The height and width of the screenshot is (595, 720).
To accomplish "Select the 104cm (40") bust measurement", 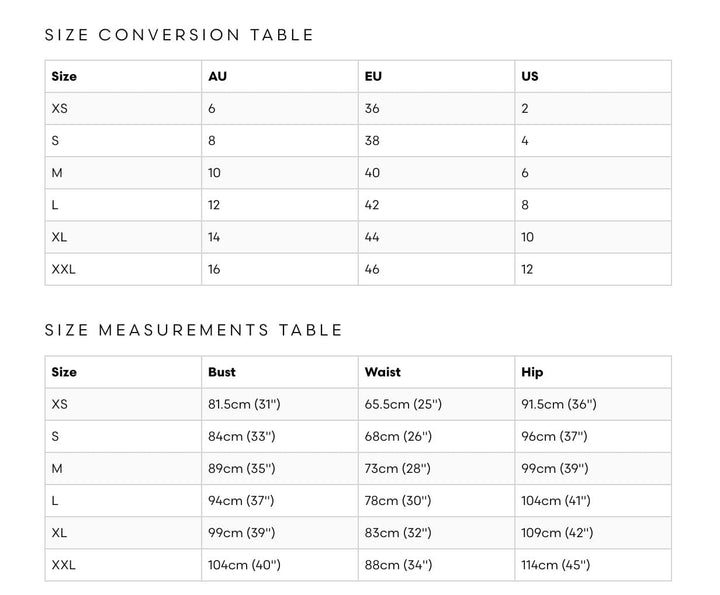I will pos(244,565).
